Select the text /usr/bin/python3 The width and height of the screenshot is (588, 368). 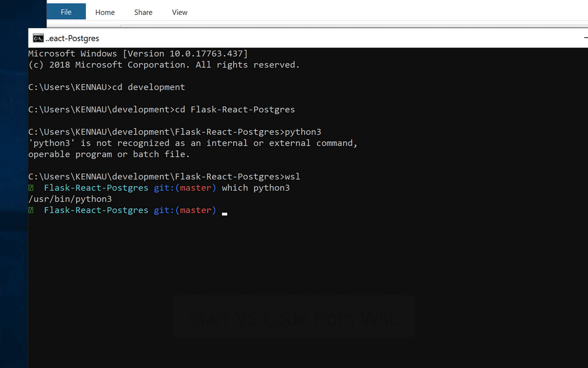point(70,199)
